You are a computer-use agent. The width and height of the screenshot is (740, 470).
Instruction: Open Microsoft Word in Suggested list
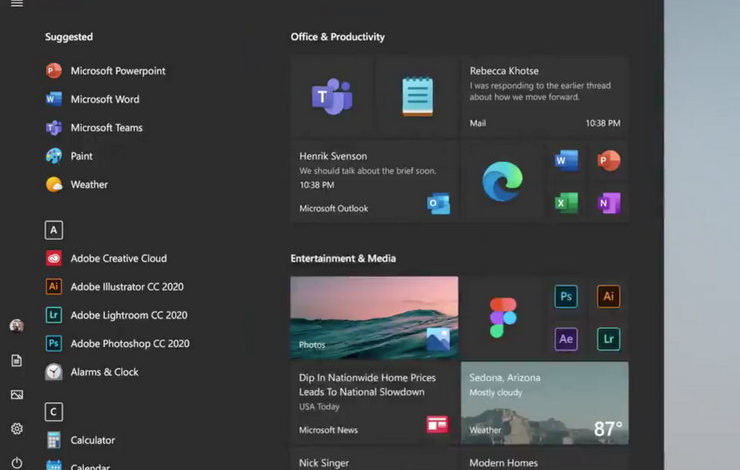point(92,99)
